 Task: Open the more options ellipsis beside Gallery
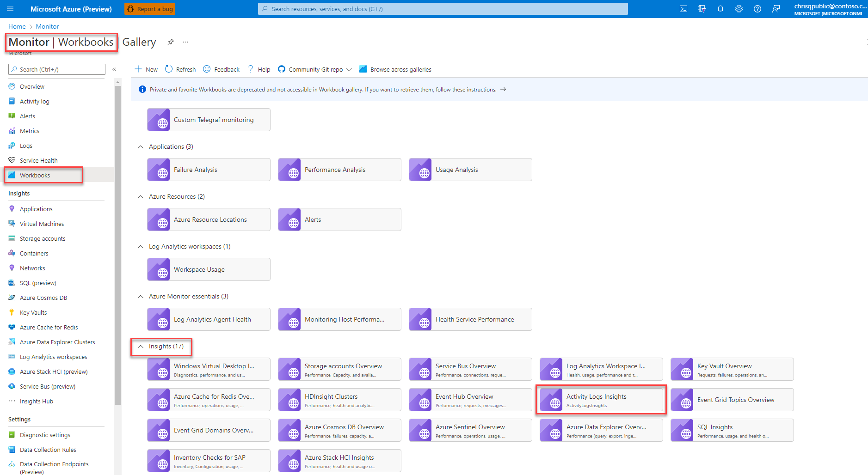coord(185,42)
